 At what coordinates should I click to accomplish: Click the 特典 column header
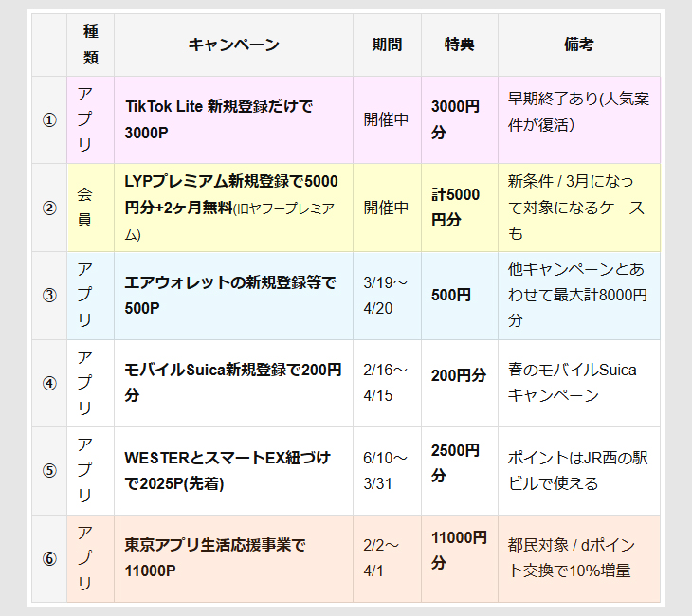pyautogui.click(x=460, y=45)
